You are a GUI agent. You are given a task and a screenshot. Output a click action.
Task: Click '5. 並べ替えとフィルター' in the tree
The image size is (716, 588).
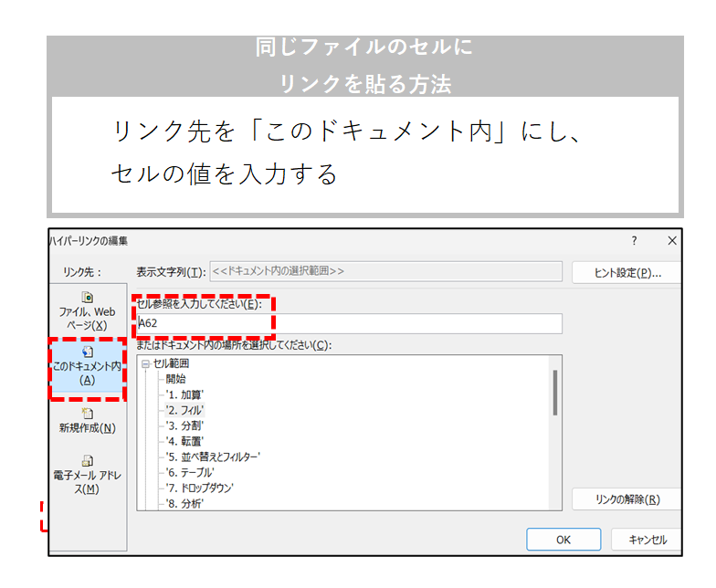(x=213, y=457)
